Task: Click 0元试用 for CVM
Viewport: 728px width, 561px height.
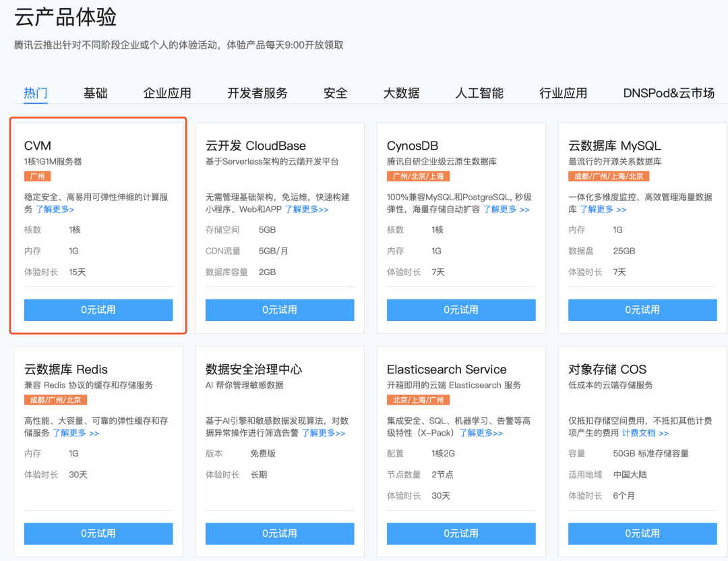Action: click(x=98, y=309)
